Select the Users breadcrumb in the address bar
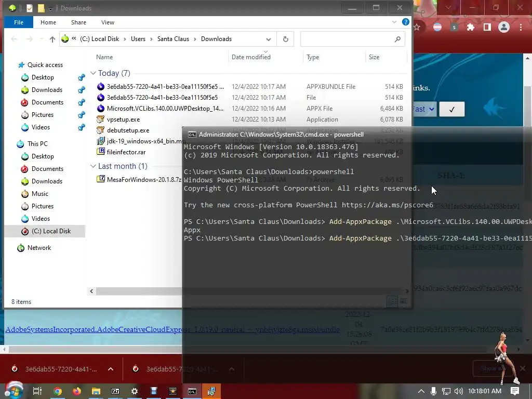The image size is (532, 399). (138, 39)
